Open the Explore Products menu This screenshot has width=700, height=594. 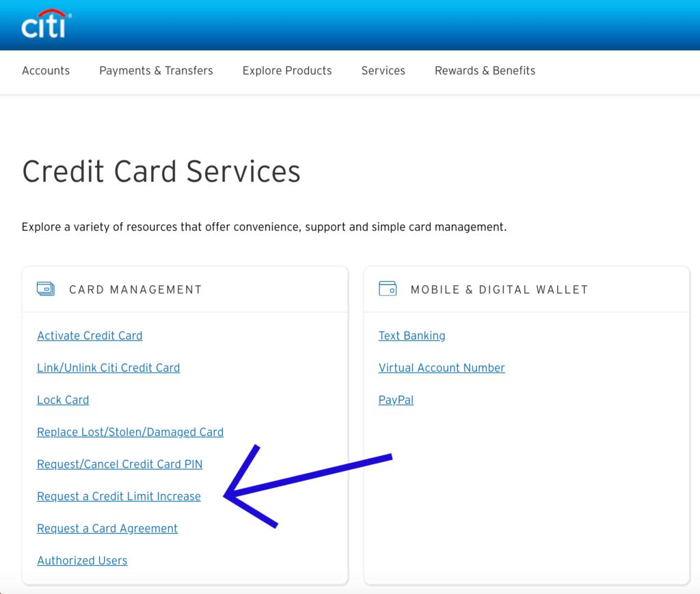tap(287, 70)
